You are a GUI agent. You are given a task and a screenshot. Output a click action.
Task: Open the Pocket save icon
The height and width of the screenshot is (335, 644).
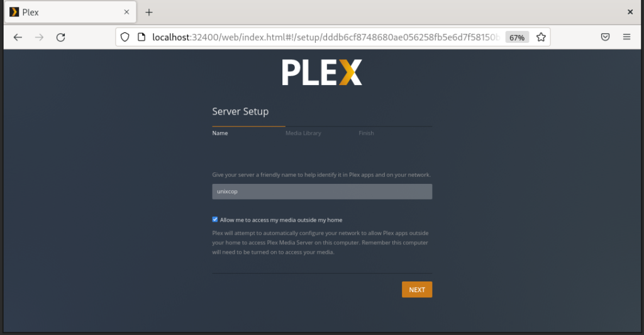point(605,37)
